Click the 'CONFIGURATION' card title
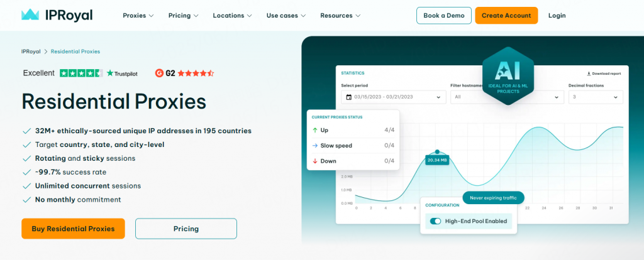Image resolution: width=644 pixels, height=260 pixels. pos(442,205)
